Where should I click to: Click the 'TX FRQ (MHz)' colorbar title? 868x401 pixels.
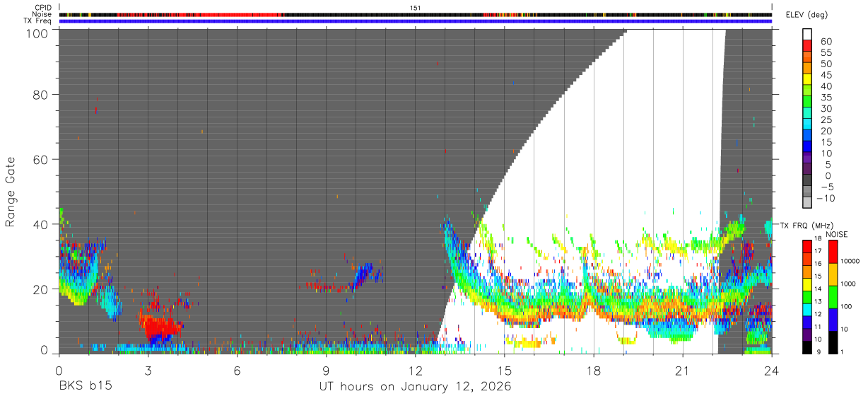(x=807, y=225)
